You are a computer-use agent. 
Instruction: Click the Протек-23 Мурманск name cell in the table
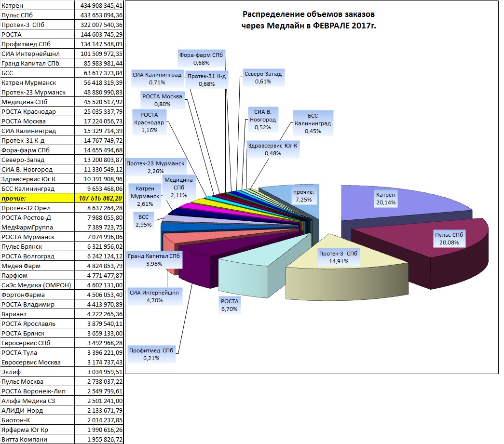coord(37,92)
